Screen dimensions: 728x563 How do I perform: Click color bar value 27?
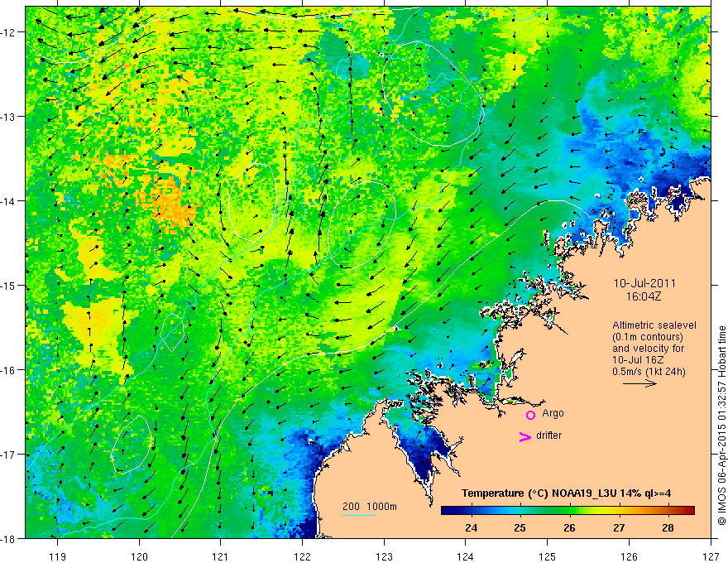coord(619,527)
